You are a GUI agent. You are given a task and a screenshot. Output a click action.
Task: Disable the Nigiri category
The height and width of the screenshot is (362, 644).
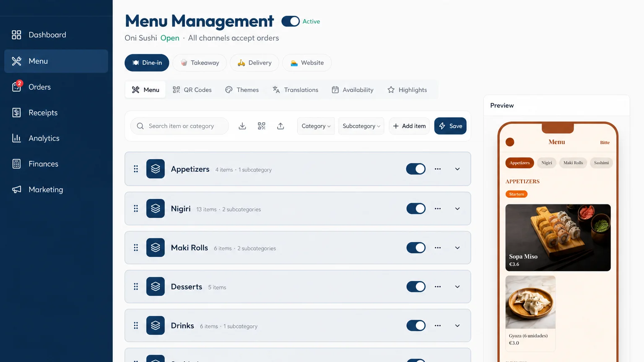pos(416,209)
